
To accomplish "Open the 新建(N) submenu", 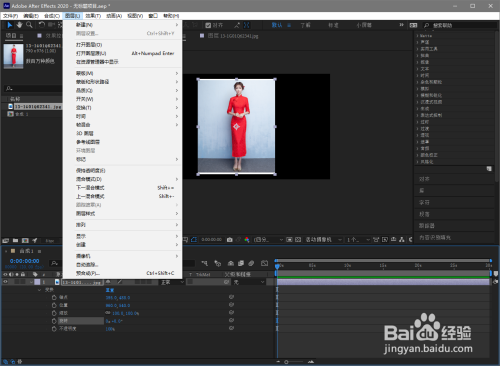I will pyautogui.click(x=122, y=25).
